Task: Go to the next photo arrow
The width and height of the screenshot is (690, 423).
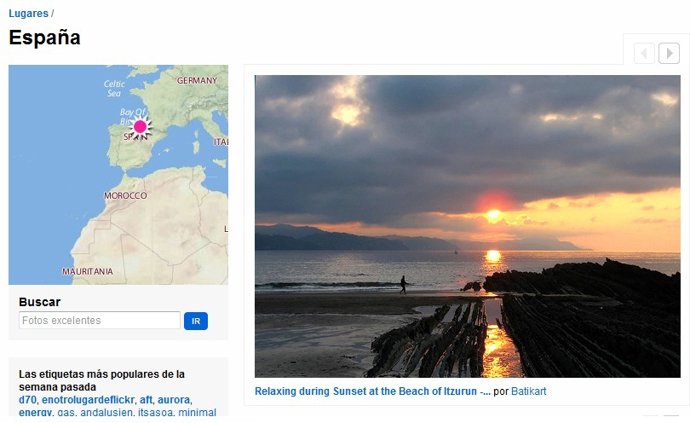Action: (x=669, y=53)
